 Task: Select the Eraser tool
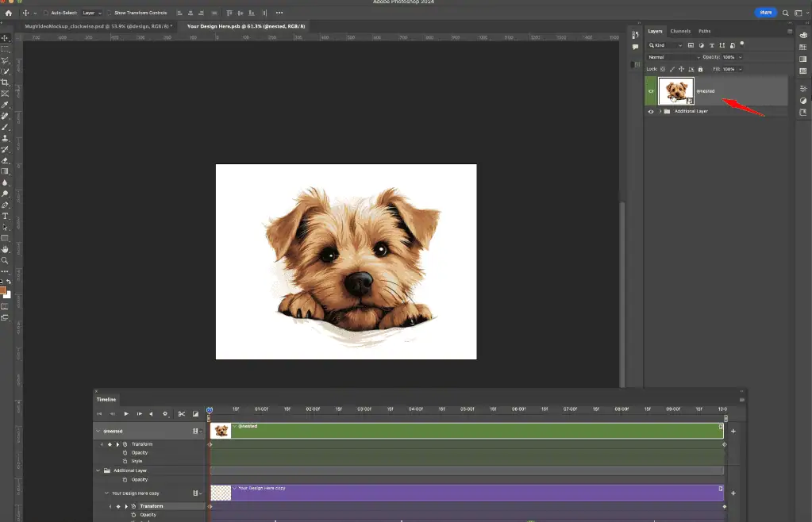pyautogui.click(x=5, y=160)
